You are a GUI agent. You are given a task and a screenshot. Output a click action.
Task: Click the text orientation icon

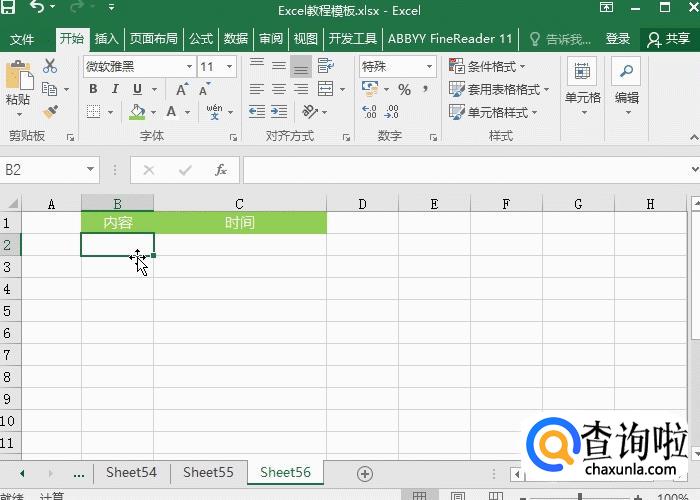coord(310,112)
